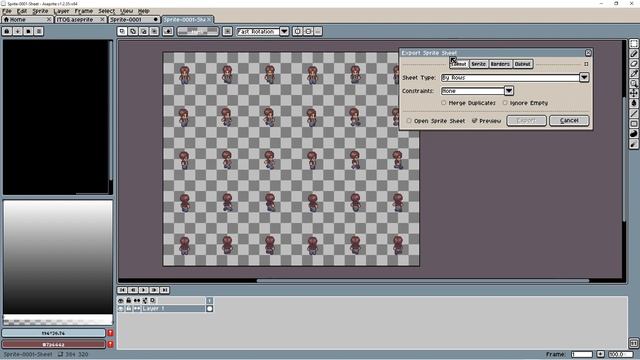The width and height of the screenshot is (640, 360).
Task: Select Borders section in Export dialog
Action: pos(500,64)
